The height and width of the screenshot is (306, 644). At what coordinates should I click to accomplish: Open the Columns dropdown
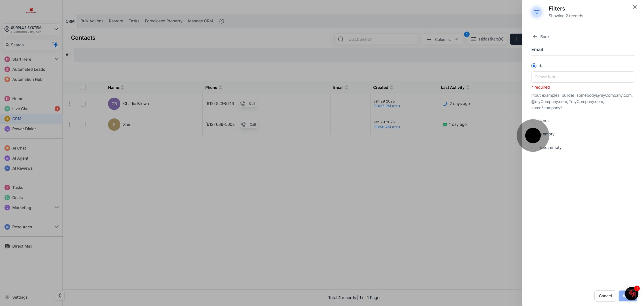(x=442, y=39)
